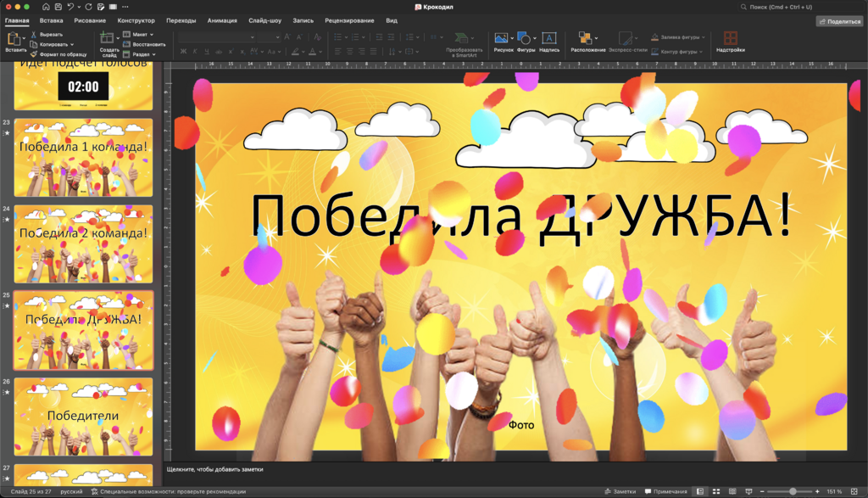868x498 pixels.
Task: Open the more options ellipsis in title bar
Action: click(x=125, y=7)
